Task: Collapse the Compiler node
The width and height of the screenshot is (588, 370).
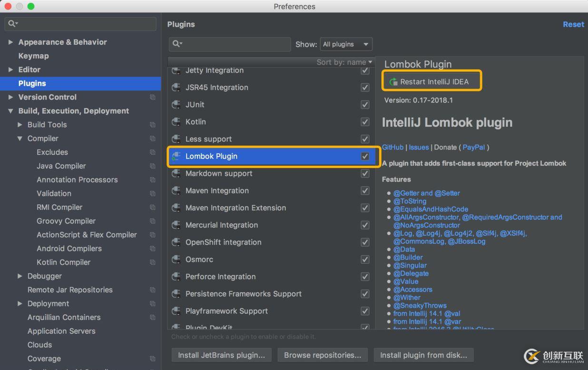Action: (20, 139)
